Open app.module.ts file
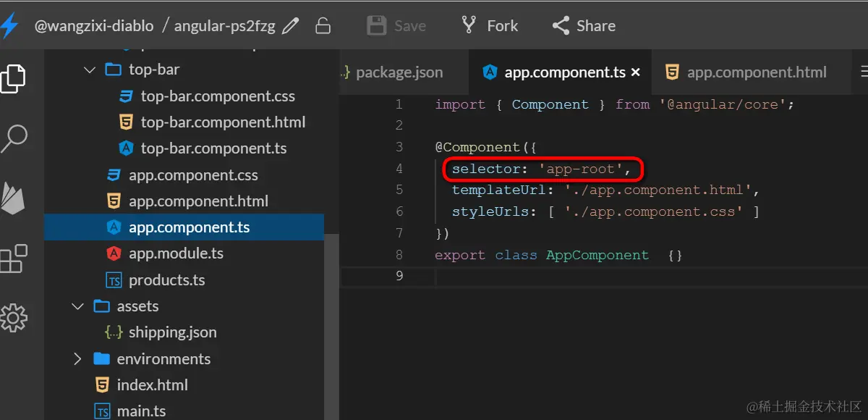The image size is (868, 420). click(176, 253)
